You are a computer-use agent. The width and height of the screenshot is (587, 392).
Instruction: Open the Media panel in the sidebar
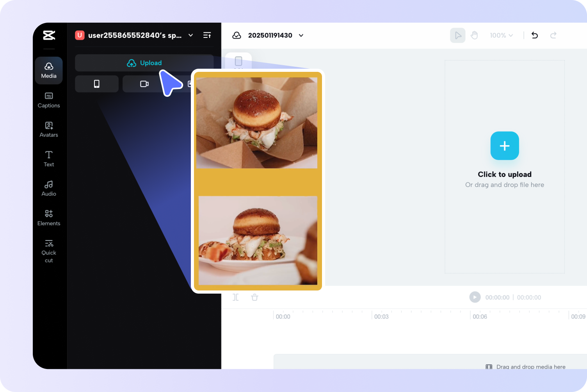point(48,70)
